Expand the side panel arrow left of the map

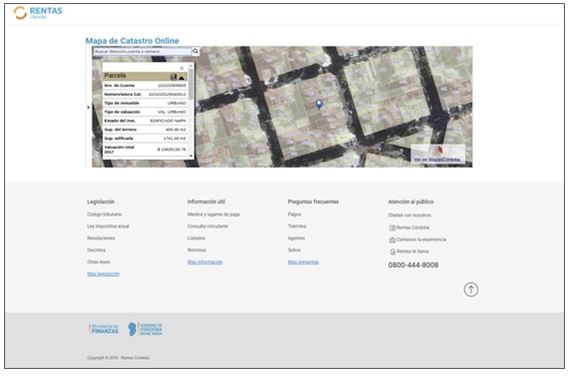point(88,107)
